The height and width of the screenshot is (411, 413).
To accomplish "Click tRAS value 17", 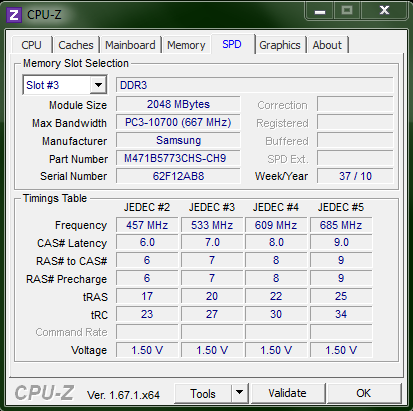I will [x=147, y=296].
